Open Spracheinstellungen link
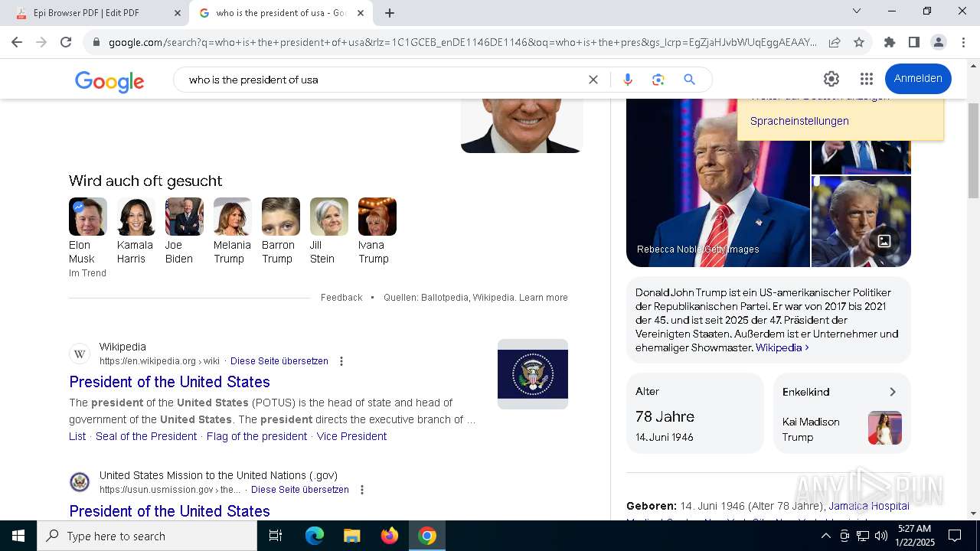The height and width of the screenshot is (551, 980). click(x=799, y=121)
